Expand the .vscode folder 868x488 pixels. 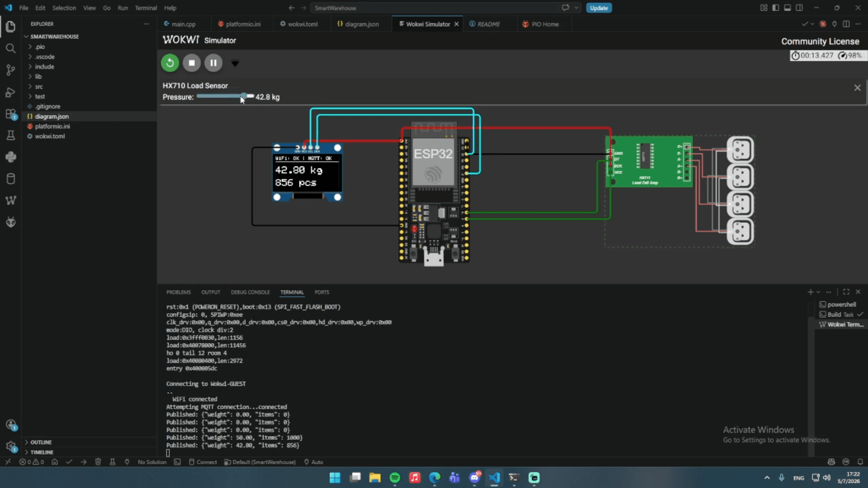pos(45,57)
